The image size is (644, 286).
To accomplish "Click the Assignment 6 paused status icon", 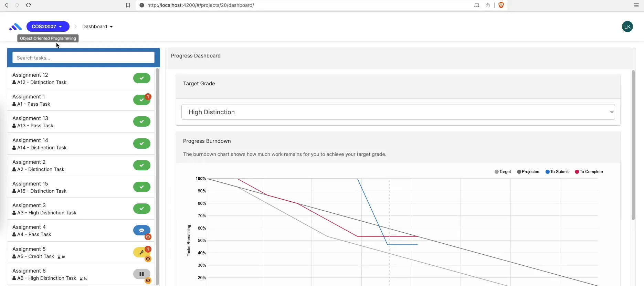I will pyautogui.click(x=141, y=274).
